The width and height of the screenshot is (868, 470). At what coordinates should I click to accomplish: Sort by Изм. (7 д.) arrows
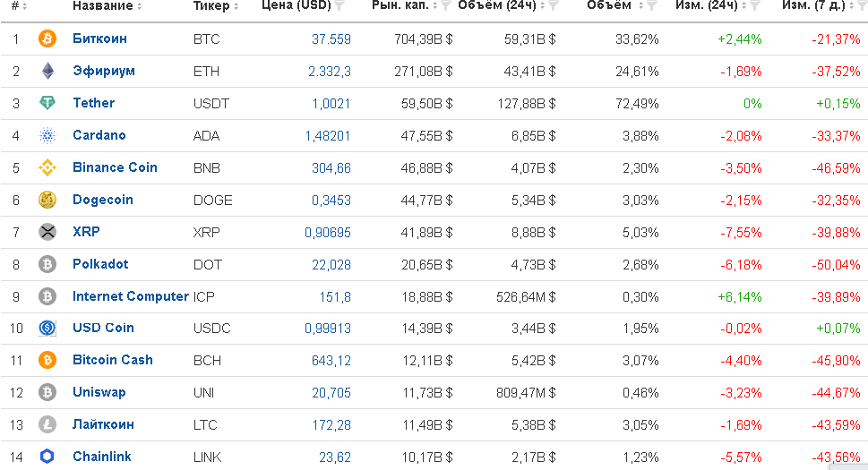852,6
